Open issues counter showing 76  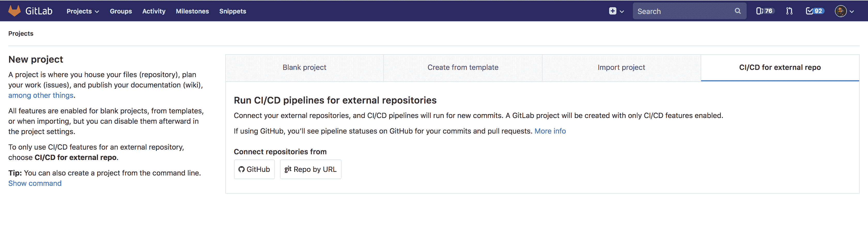coord(764,11)
